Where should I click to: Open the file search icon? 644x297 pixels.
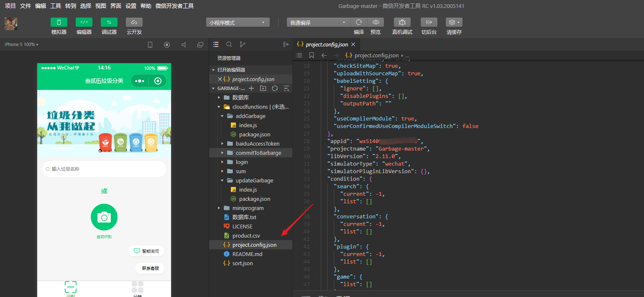229,44
